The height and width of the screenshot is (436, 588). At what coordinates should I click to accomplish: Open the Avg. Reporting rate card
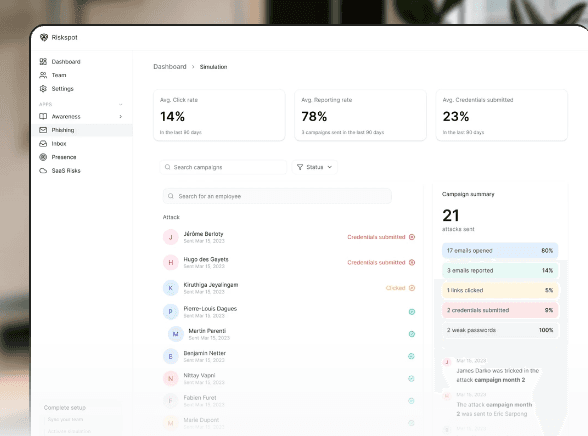360,115
